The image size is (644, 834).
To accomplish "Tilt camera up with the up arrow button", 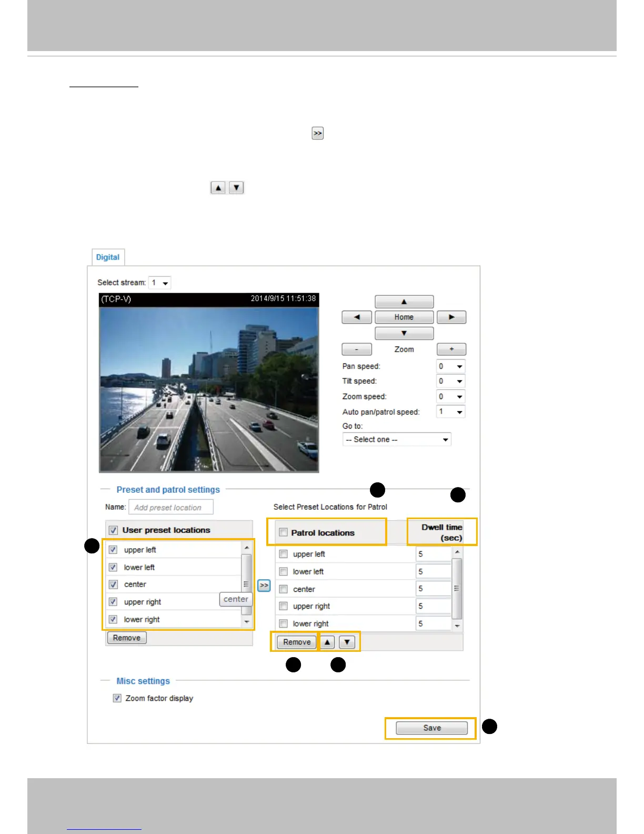I will (404, 302).
